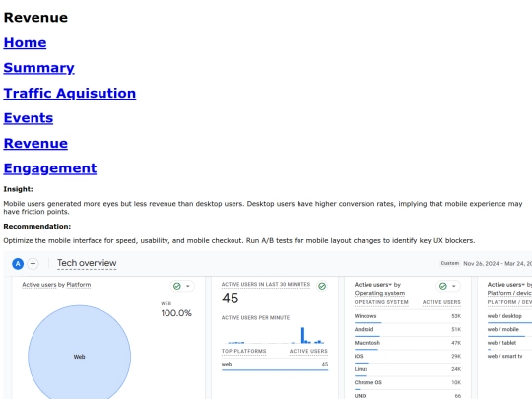Viewport: 532px width, 399px height.
Task: Select the Windows row
Action: (408, 316)
